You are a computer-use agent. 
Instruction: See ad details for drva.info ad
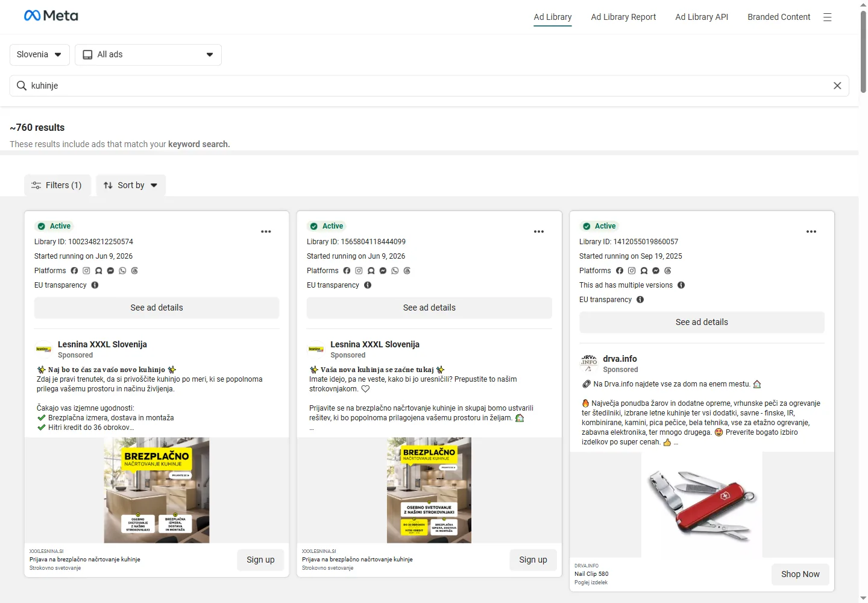[702, 322]
